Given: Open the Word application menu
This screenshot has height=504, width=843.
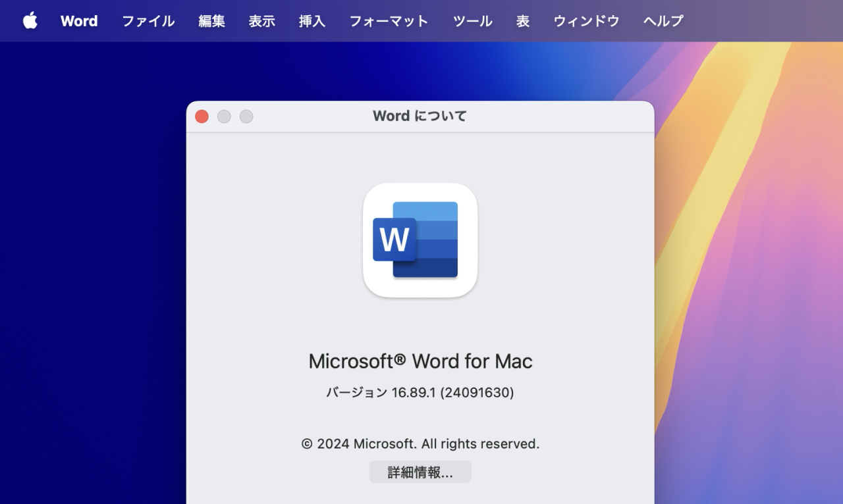Looking at the screenshot, I should coord(79,21).
